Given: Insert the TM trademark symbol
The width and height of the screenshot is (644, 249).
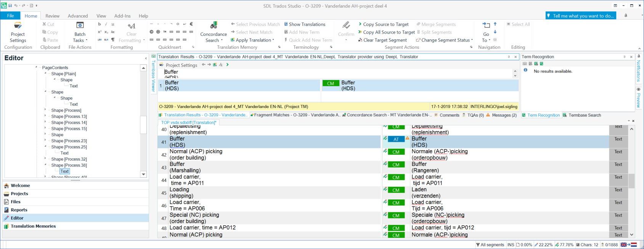Looking at the screenshot, I should (x=165, y=32).
